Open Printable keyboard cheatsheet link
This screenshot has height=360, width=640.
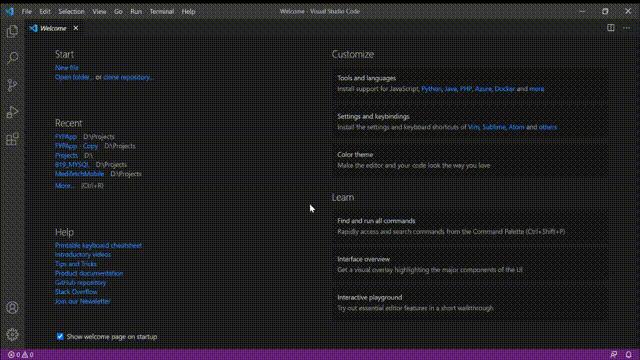click(98, 245)
